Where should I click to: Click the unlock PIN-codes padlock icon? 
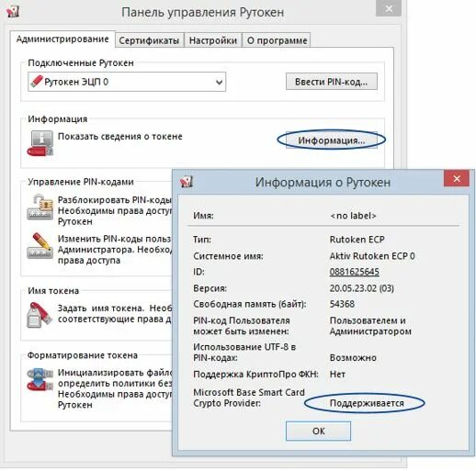click(x=40, y=207)
